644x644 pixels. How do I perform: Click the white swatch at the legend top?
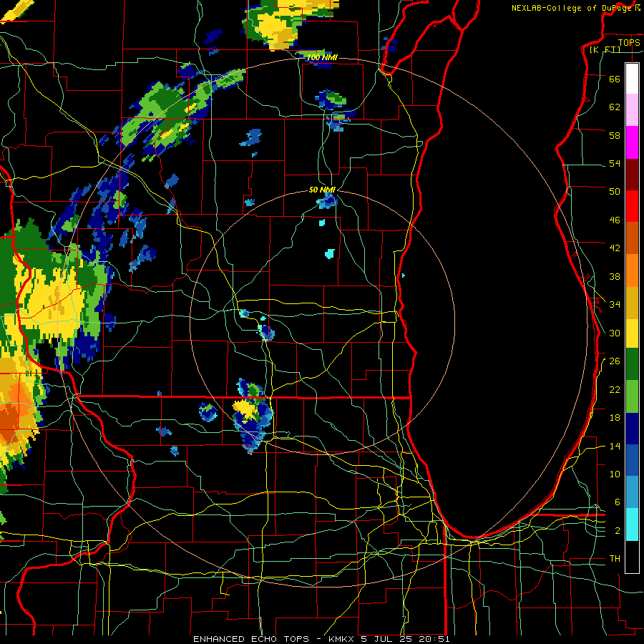coord(632,79)
